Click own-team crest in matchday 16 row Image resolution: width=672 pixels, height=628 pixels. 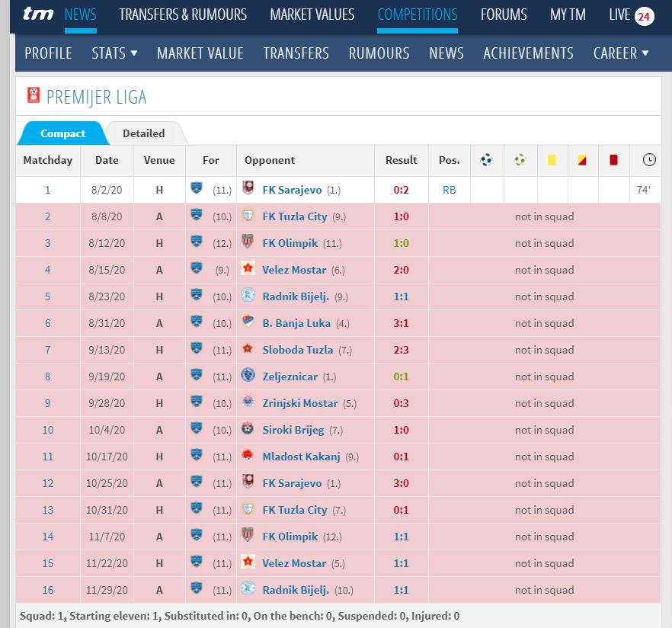[197, 588]
